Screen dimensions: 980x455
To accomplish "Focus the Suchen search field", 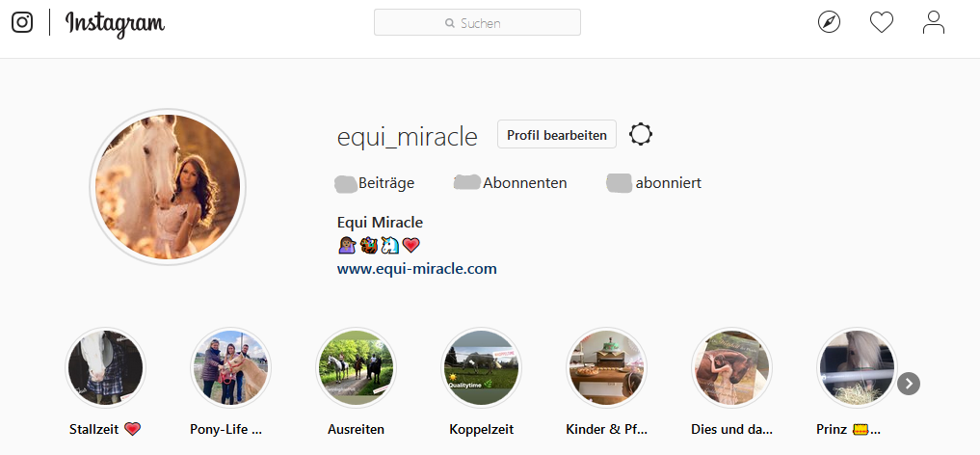I will pyautogui.click(x=477, y=22).
